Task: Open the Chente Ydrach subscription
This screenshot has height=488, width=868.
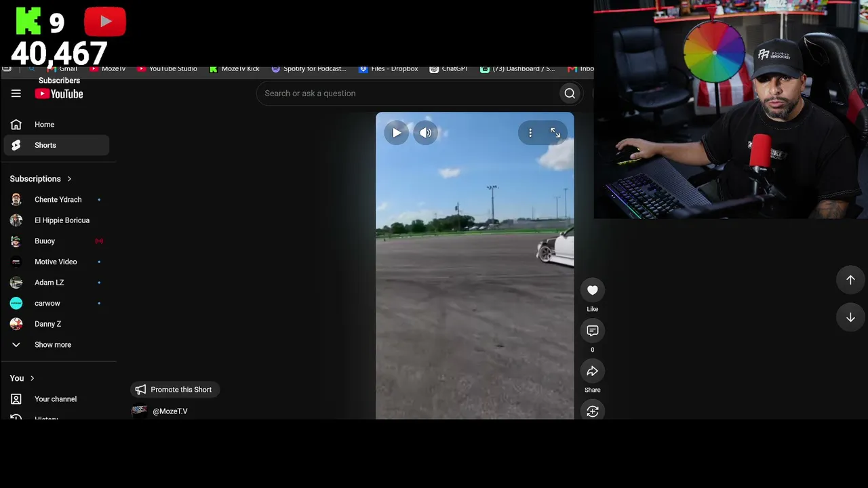Action: click(56, 200)
